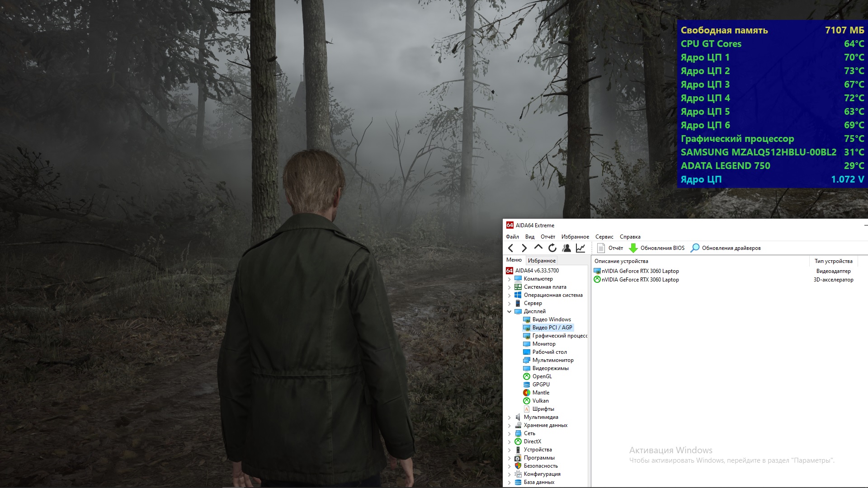The height and width of the screenshot is (488, 868).
Task: Click the user profile toolbar icon
Action: [566, 248]
